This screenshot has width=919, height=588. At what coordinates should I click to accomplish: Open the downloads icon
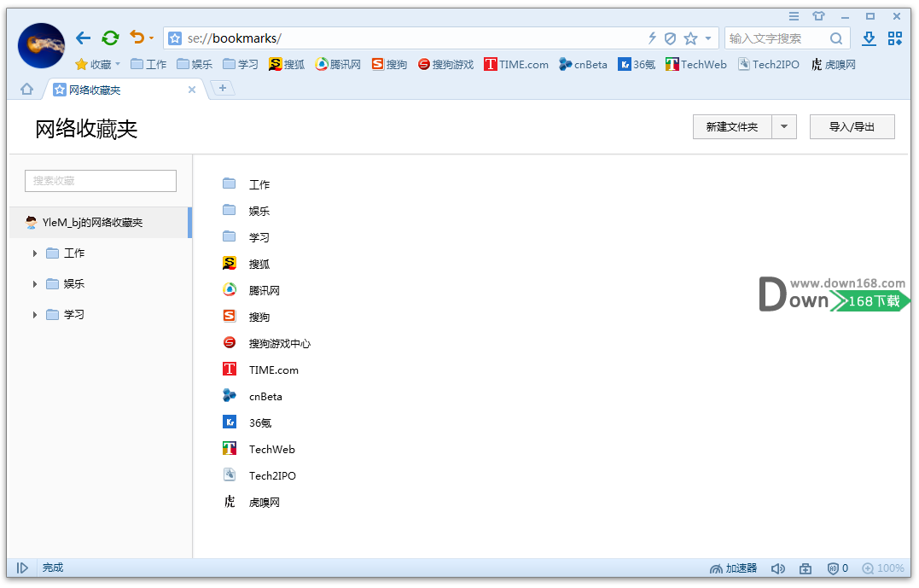(869, 38)
